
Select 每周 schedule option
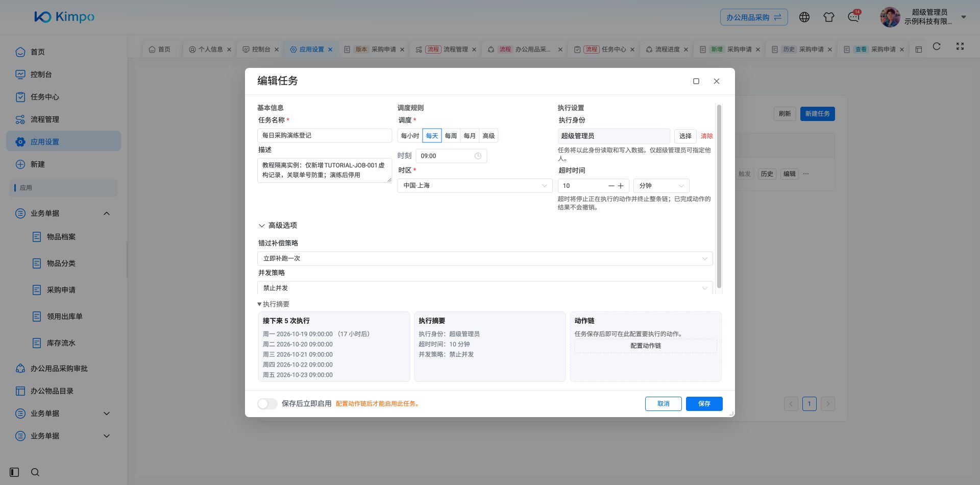451,136
